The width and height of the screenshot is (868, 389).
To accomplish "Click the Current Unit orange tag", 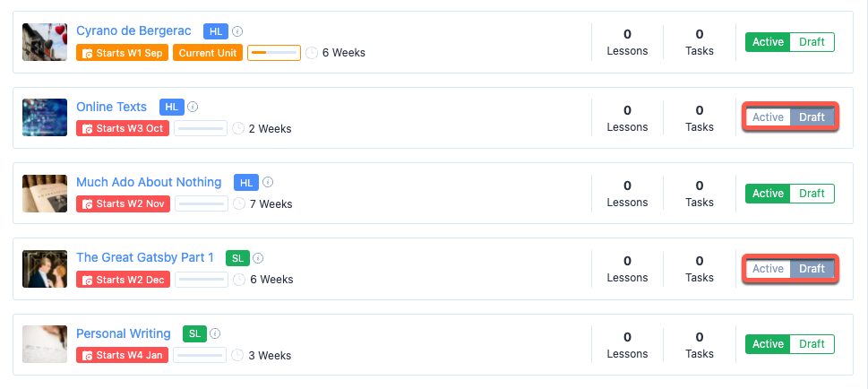I will 208,53.
